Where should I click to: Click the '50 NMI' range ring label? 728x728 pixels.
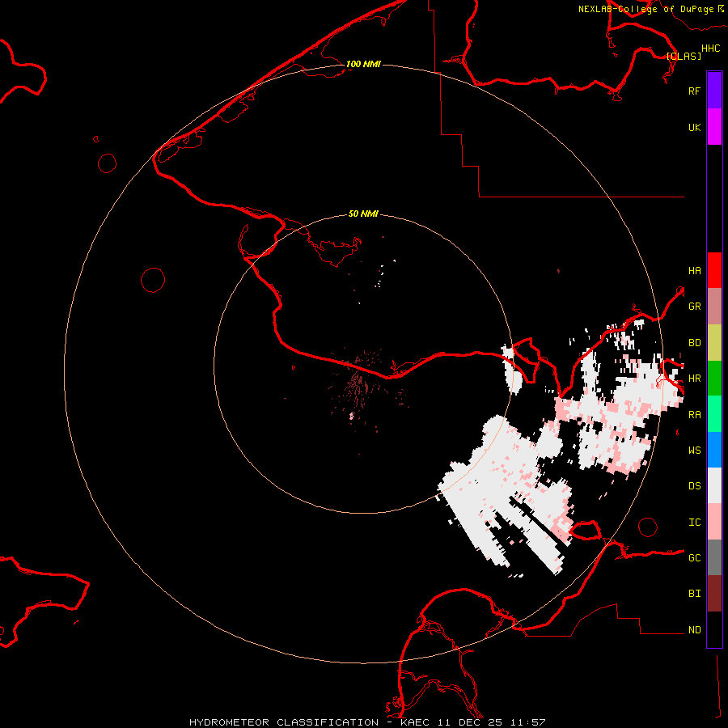[x=363, y=214]
